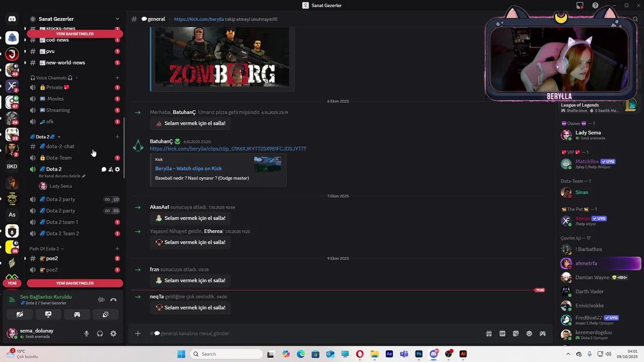The image size is (644, 362).
Task: Join the Streaming voice channel
Action: (75, 110)
